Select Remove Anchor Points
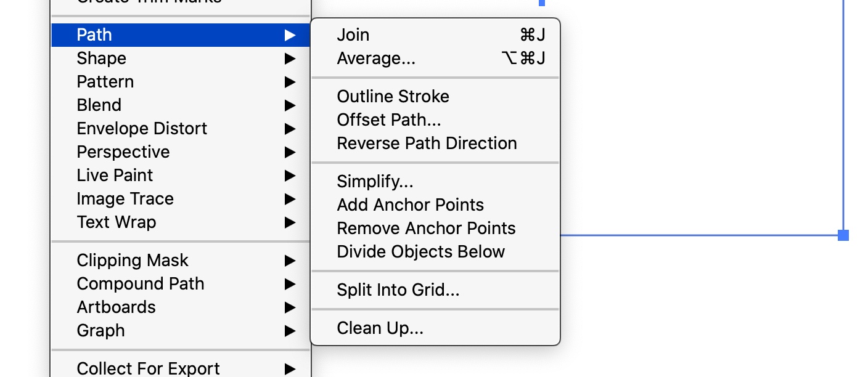Screen dimensions: 868x377 (435, 229)
